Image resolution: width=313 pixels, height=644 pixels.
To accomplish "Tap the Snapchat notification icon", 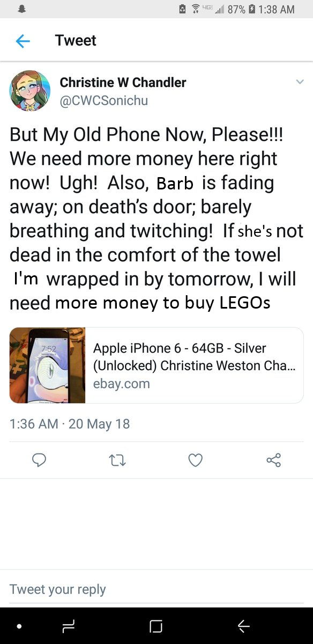I will click(x=23, y=9).
